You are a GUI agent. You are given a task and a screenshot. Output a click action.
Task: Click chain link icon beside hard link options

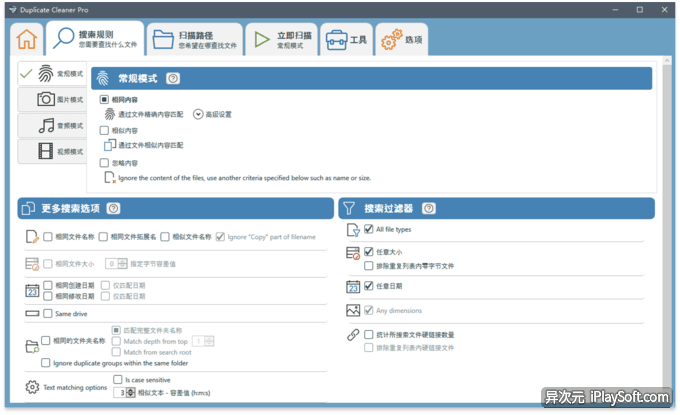[353, 335]
